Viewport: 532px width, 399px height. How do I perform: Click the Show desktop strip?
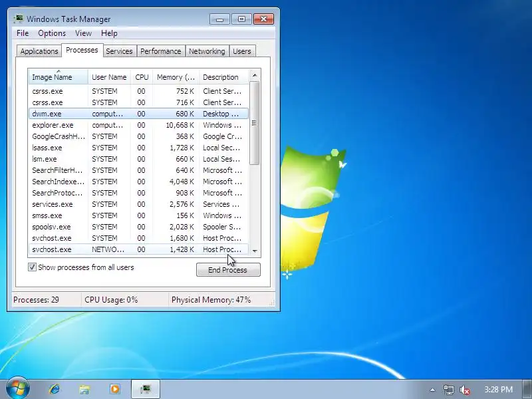coord(527,389)
